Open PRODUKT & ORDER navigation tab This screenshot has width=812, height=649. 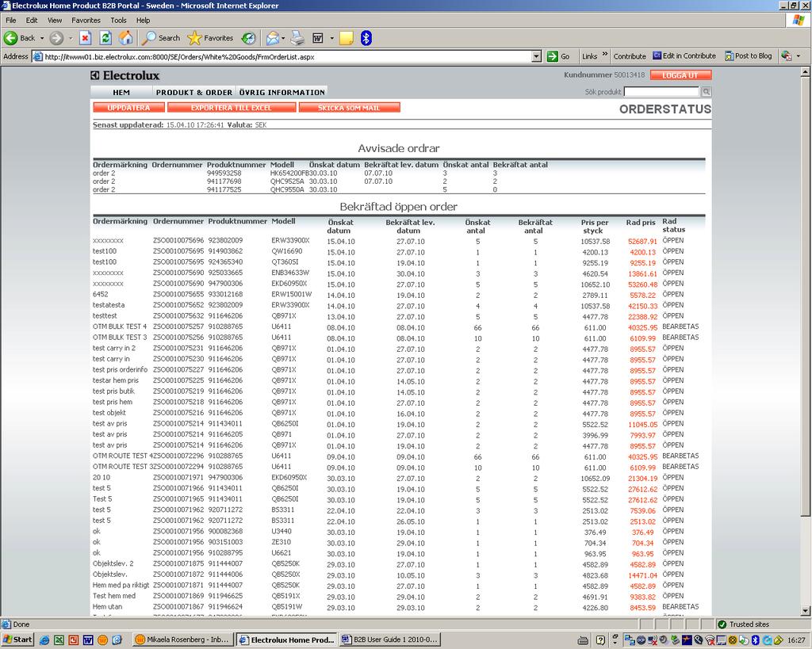194,92
